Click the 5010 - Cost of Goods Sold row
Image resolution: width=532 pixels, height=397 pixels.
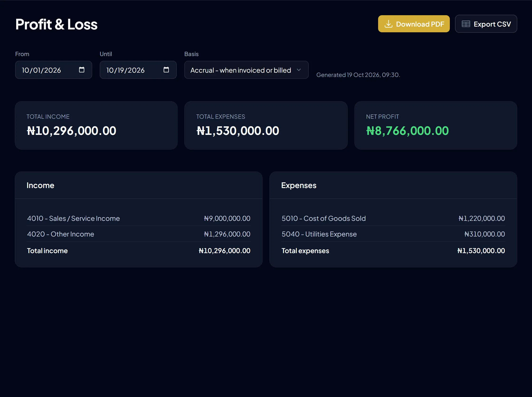[393, 218]
